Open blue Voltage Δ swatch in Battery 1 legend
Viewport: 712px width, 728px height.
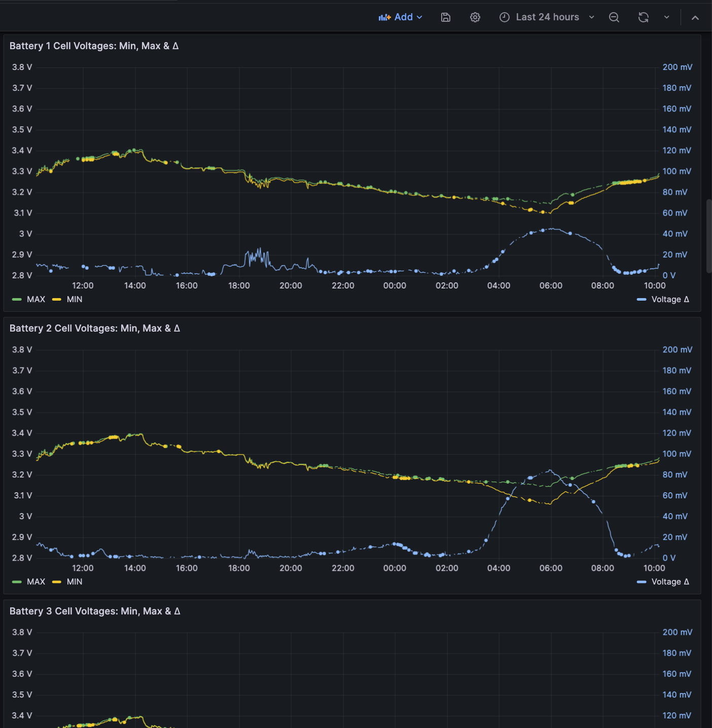pos(642,300)
